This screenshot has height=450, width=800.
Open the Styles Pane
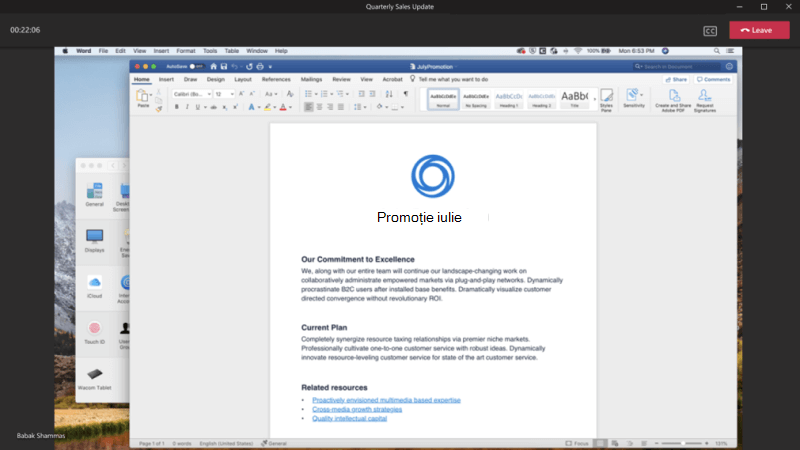pyautogui.click(x=606, y=100)
